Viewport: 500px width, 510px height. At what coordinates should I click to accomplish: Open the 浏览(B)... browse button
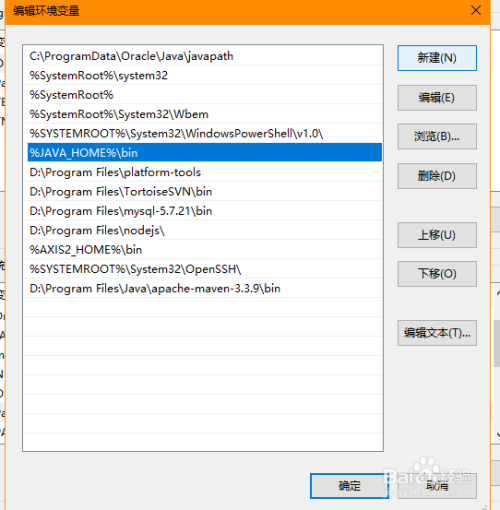pyautogui.click(x=437, y=136)
